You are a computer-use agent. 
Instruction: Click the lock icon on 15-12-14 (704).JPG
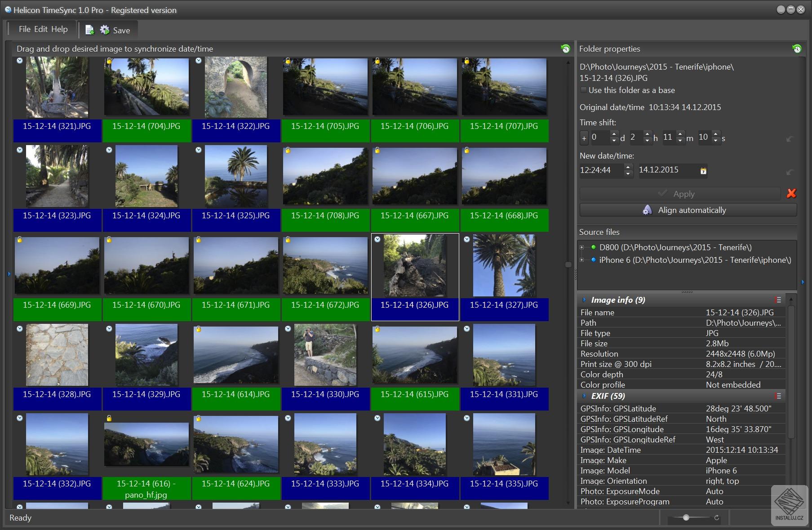(109, 61)
